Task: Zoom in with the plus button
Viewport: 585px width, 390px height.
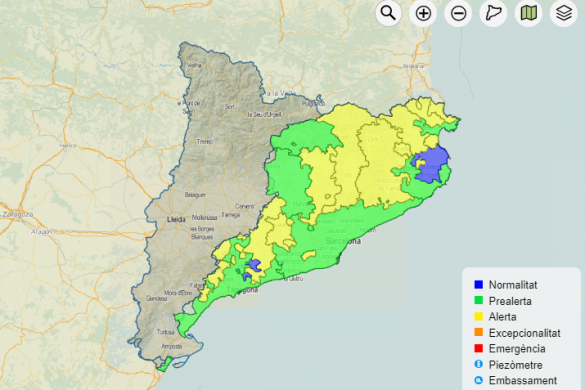Action: (423, 13)
